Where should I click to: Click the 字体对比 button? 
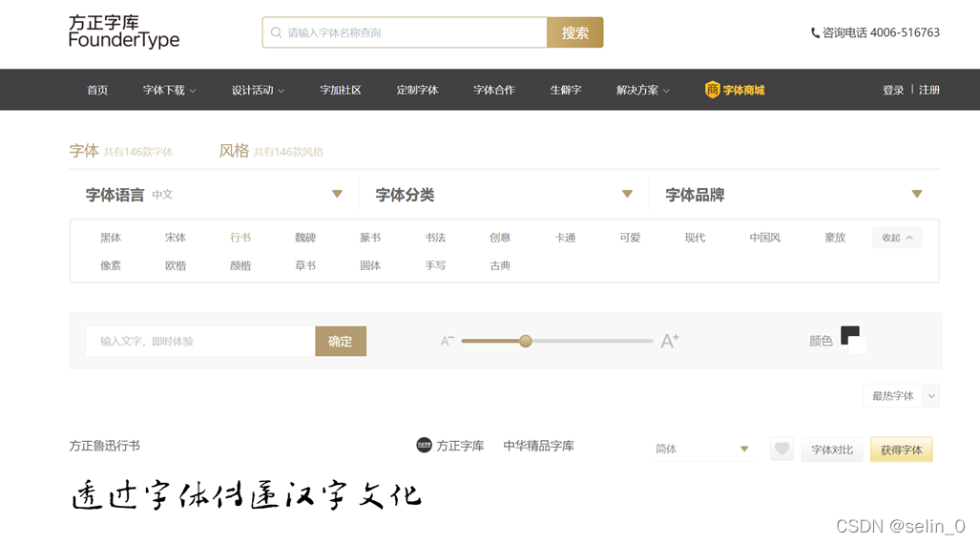(832, 449)
